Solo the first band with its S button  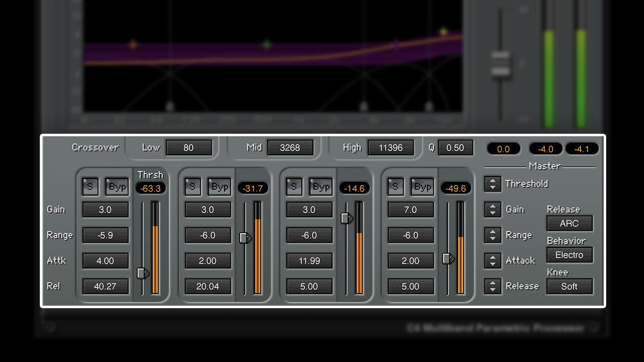coord(90,186)
